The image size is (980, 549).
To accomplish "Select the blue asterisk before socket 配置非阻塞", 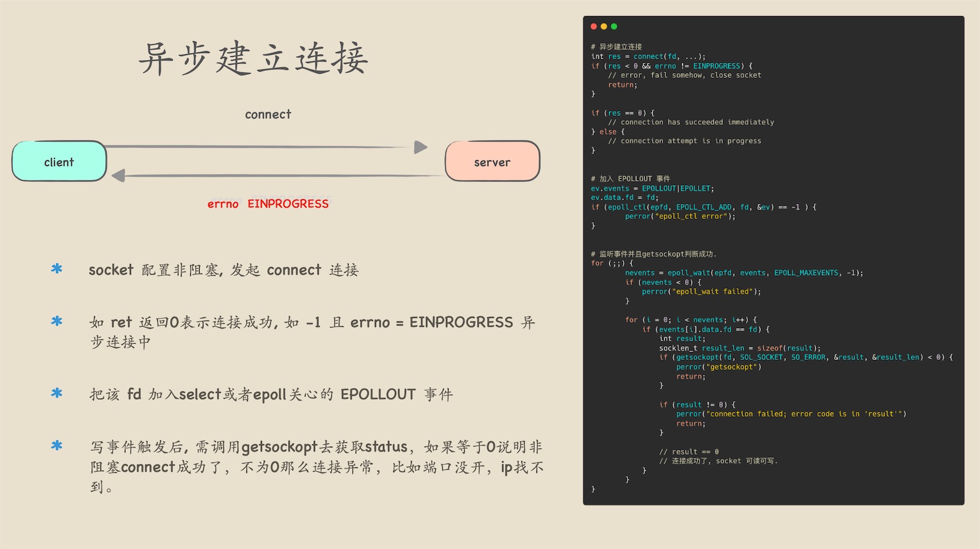I will point(57,269).
